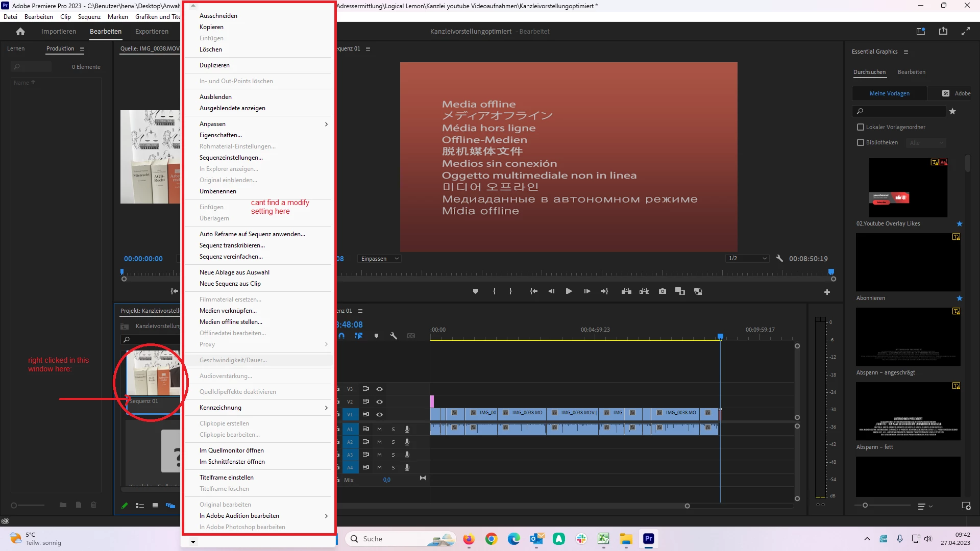Click the Lift button in monitor controls
The width and height of the screenshot is (980, 551).
[x=626, y=291]
